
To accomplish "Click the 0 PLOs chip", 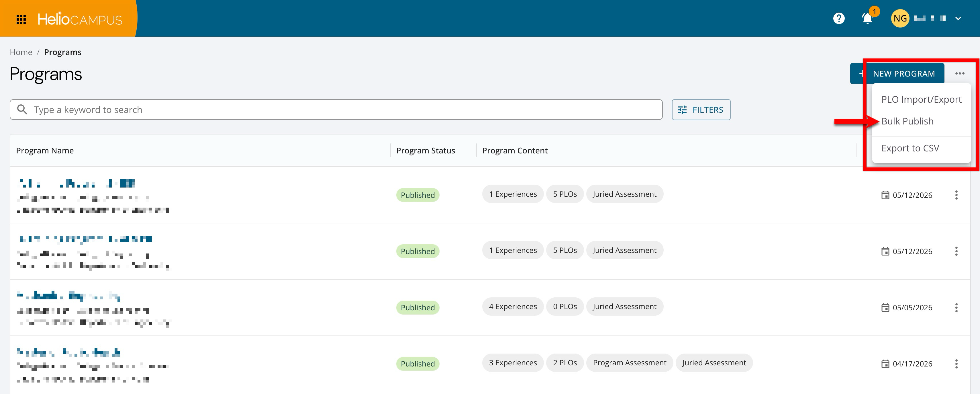I will [x=565, y=307].
